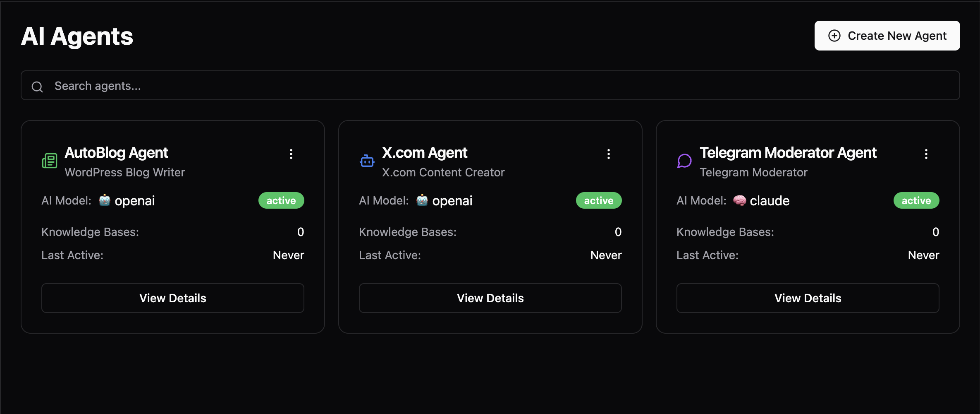Click the robot emoji in X.com Agent card

pos(422,200)
